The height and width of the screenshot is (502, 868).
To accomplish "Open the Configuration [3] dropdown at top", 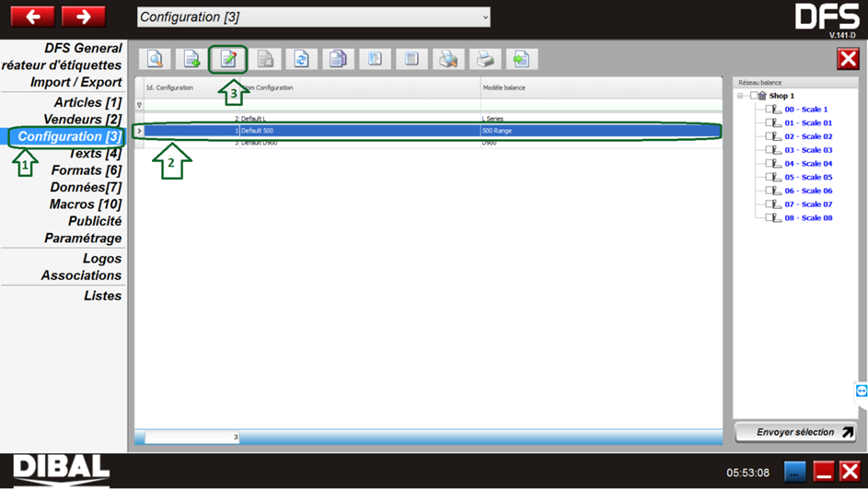I will 313,17.
